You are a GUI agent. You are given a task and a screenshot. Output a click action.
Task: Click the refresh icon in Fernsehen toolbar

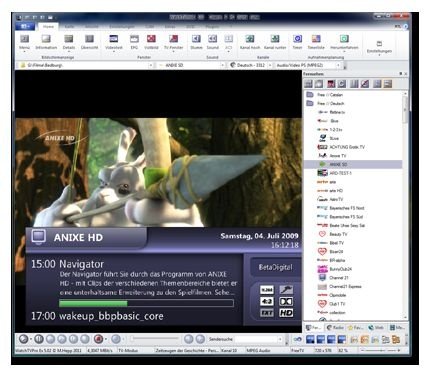[342, 84]
